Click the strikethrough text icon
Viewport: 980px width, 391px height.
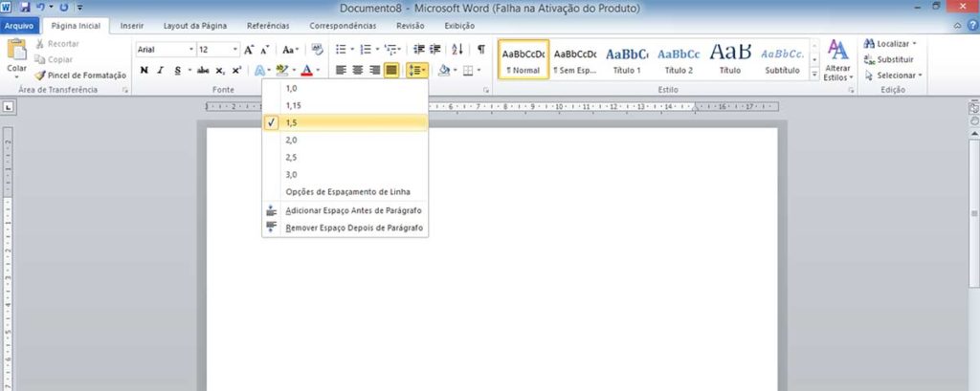[x=202, y=70]
